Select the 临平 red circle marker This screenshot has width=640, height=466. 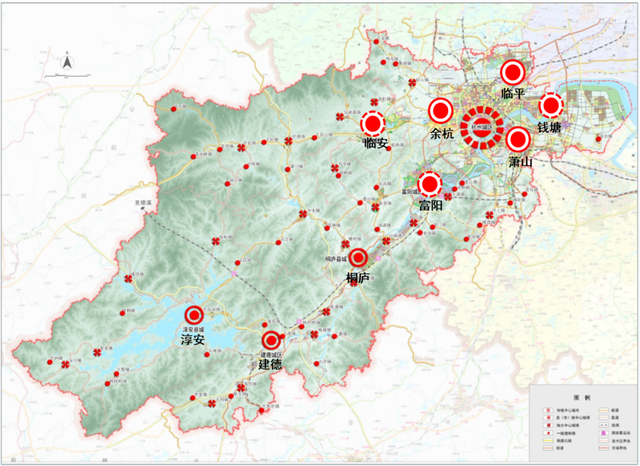tap(513, 72)
